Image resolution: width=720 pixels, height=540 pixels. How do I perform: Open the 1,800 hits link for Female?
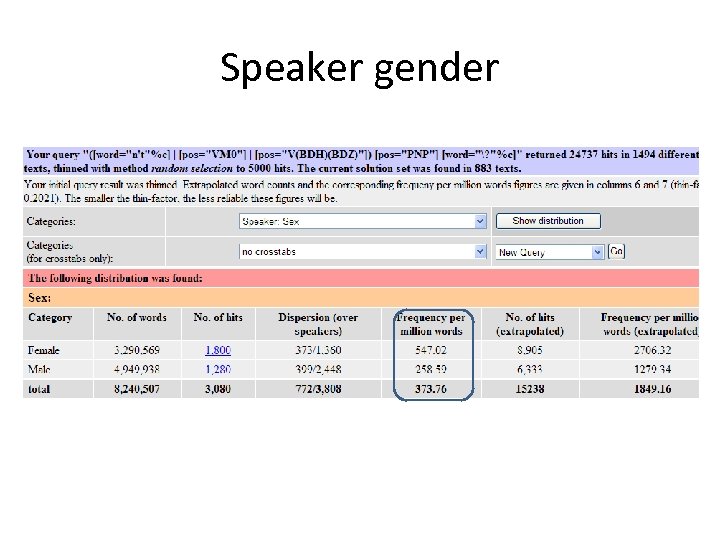[x=218, y=350]
